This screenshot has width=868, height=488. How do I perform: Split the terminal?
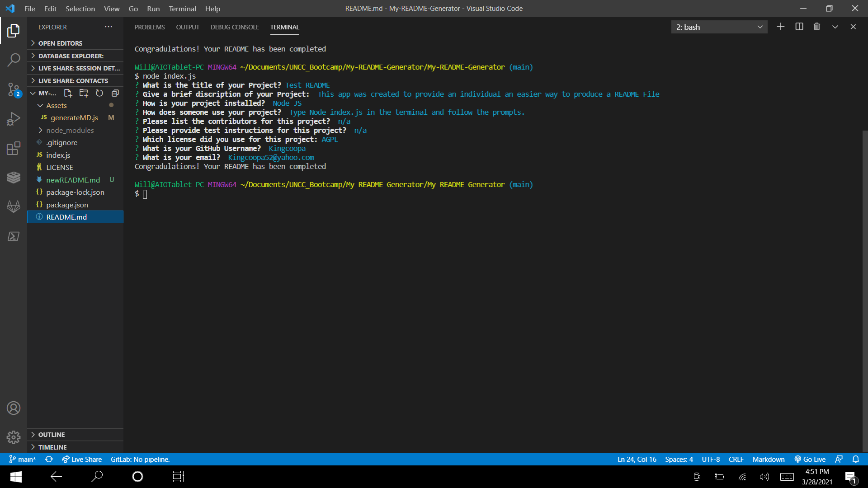click(798, 27)
